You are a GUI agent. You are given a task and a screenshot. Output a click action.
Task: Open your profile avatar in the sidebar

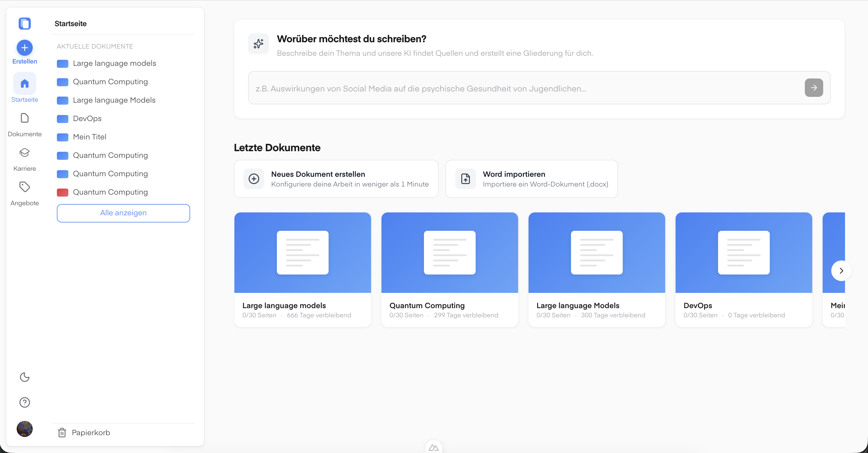(x=24, y=429)
